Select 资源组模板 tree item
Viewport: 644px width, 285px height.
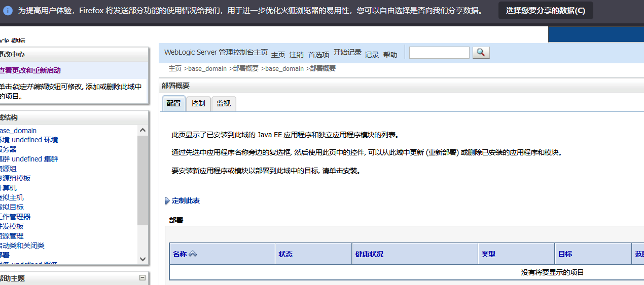click(15, 178)
